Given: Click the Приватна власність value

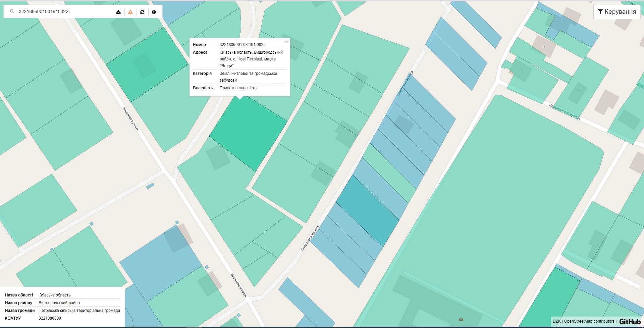Looking at the screenshot, I should (x=238, y=88).
